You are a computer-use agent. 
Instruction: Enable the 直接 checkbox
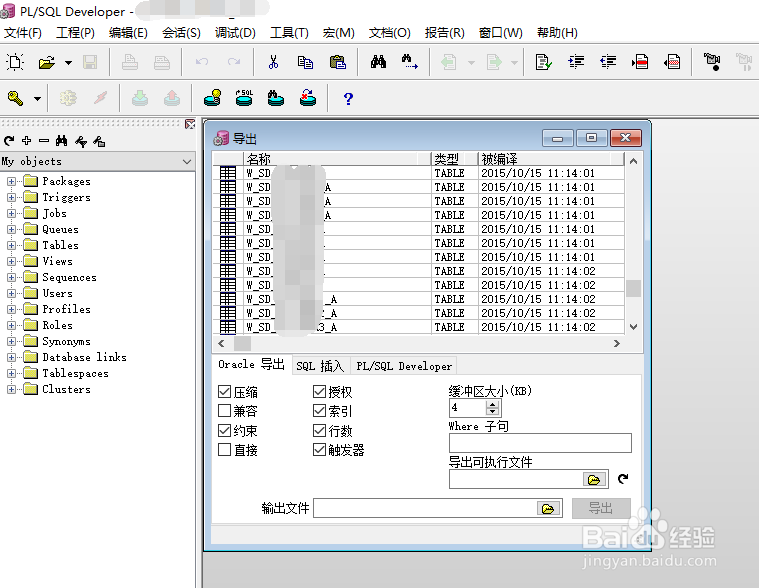224,450
